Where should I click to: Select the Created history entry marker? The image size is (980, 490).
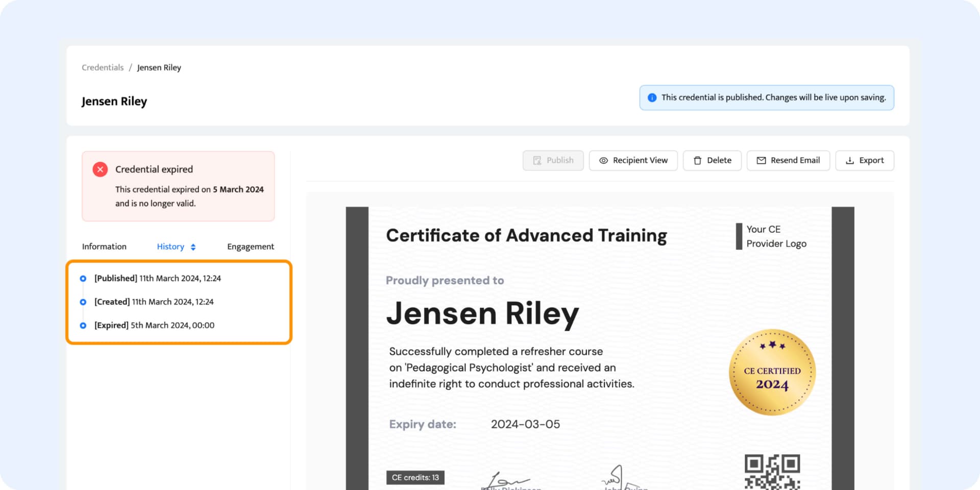pyautogui.click(x=83, y=302)
